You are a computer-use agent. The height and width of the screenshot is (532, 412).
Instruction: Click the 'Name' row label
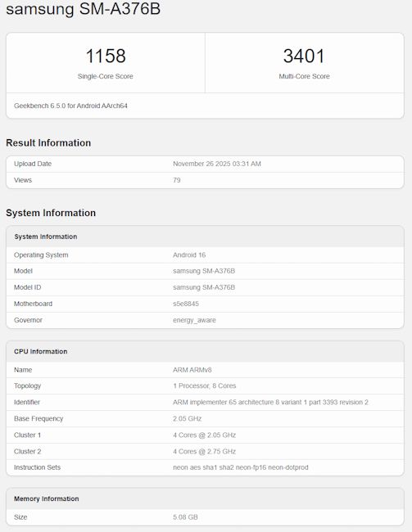tap(23, 370)
